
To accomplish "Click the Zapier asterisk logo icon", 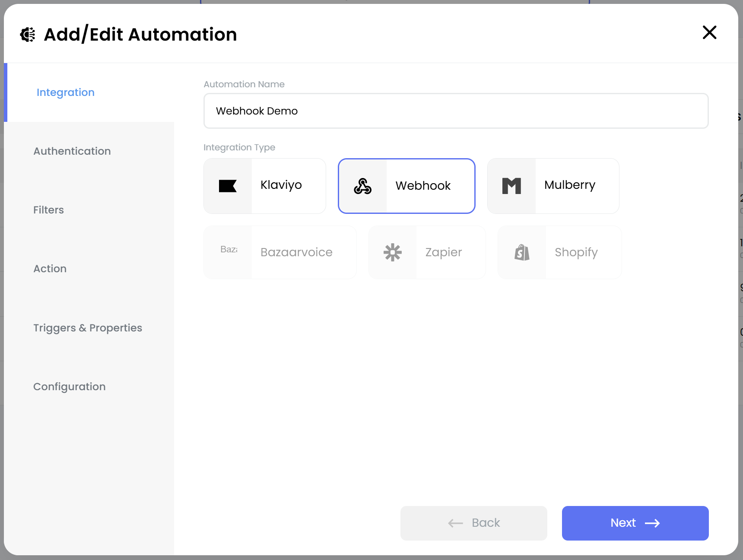I will [x=393, y=252].
